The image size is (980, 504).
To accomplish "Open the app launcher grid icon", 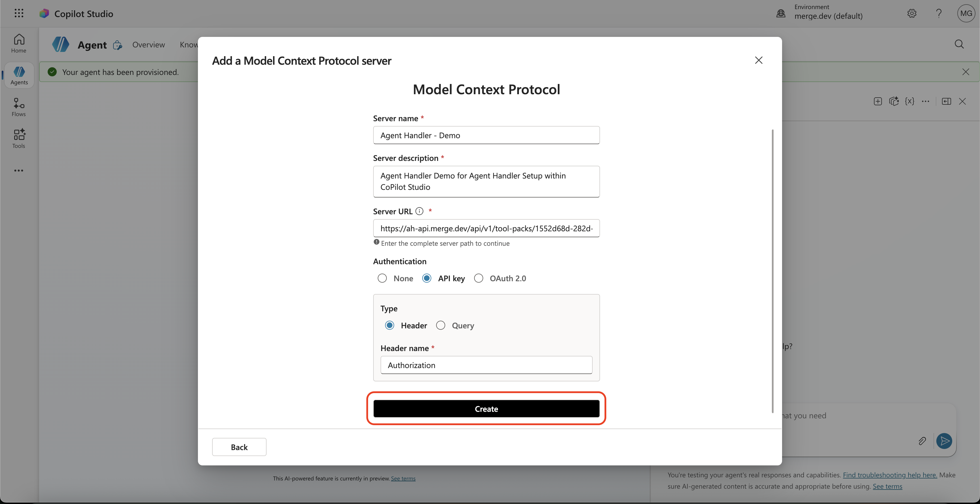I will click(19, 13).
